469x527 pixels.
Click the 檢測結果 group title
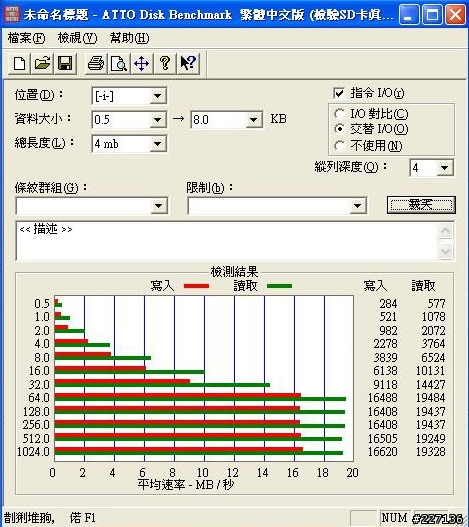(x=234, y=272)
